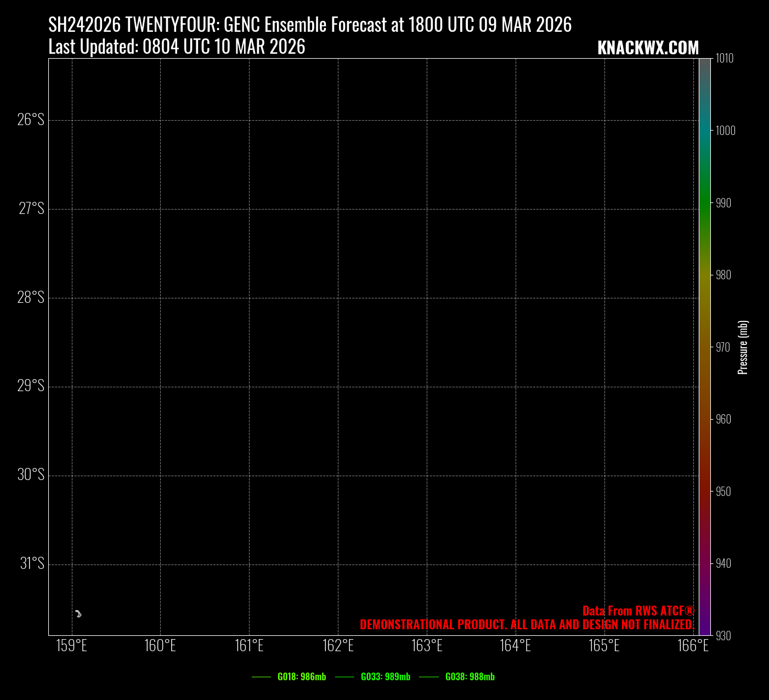Click the 950 tick on pressure colorbar
This screenshot has height=700, width=769.
[x=723, y=492]
